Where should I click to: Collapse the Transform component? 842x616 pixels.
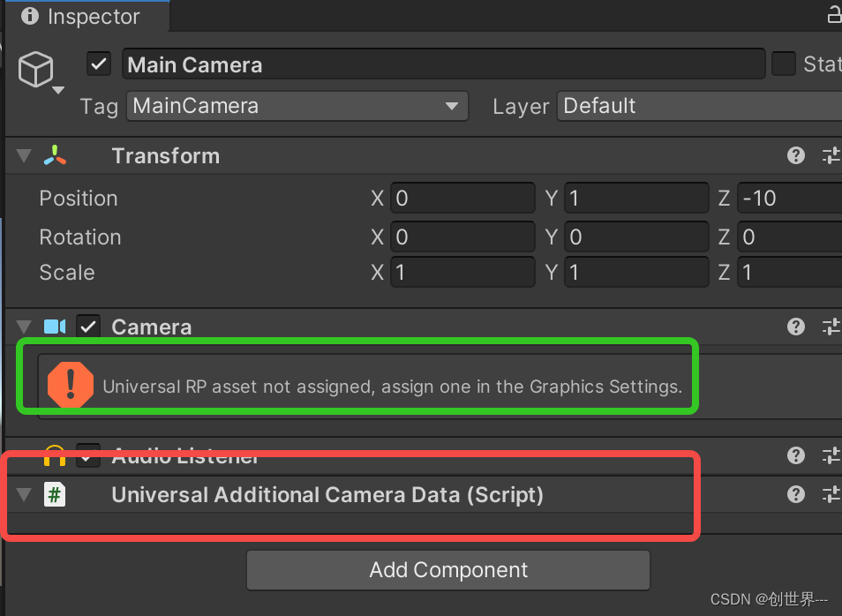click(x=23, y=155)
